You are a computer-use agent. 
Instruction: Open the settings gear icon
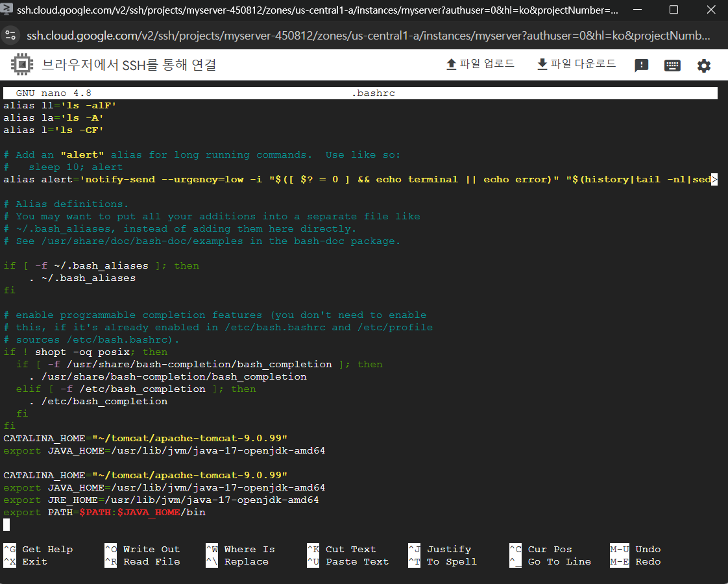tap(704, 66)
